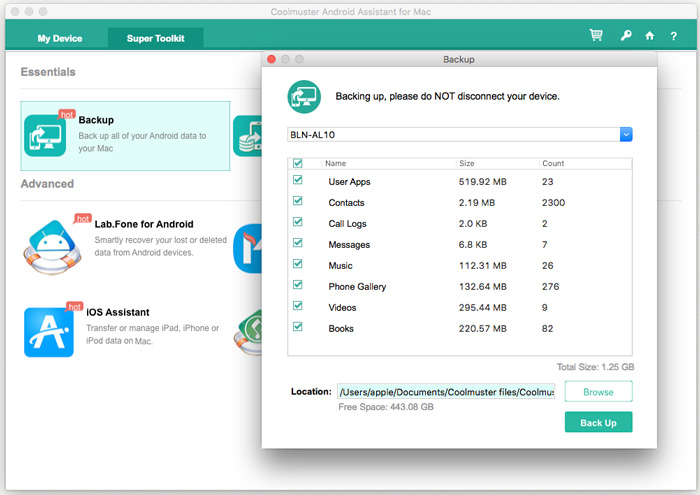This screenshot has width=700, height=495.
Task: Expand the BLN-AL10 device dropdown arrow
Action: point(626,134)
